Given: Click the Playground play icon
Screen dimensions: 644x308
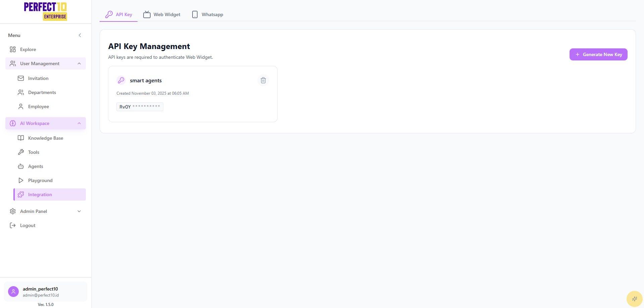Looking at the screenshot, I should coord(21,180).
